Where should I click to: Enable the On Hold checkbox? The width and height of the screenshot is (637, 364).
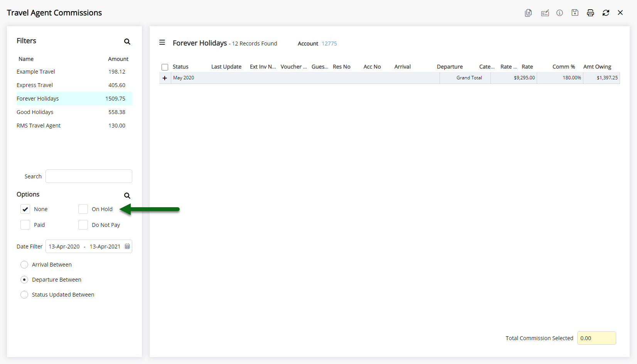click(x=83, y=209)
